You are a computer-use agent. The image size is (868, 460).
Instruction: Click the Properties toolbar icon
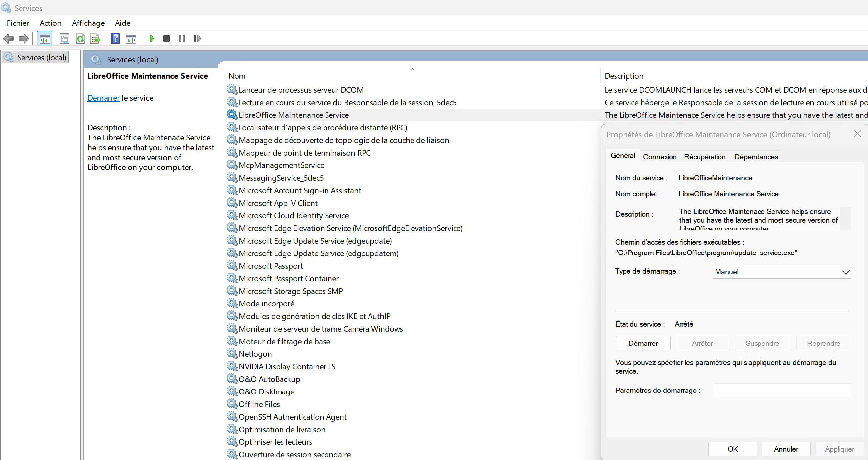[x=64, y=38]
